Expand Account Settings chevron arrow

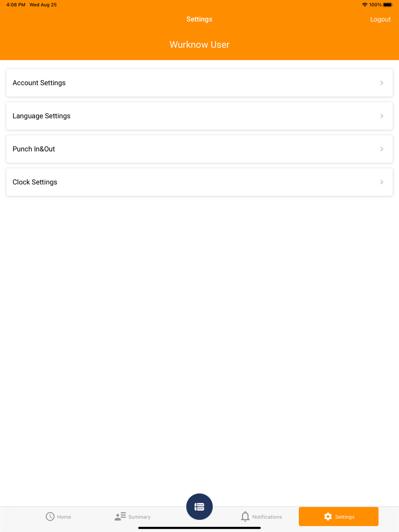(x=382, y=83)
